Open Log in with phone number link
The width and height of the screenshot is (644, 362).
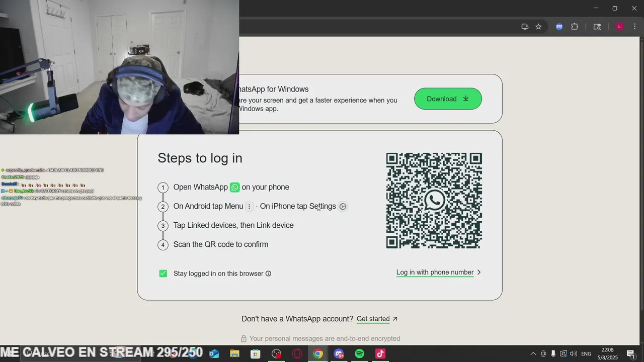pyautogui.click(x=435, y=273)
